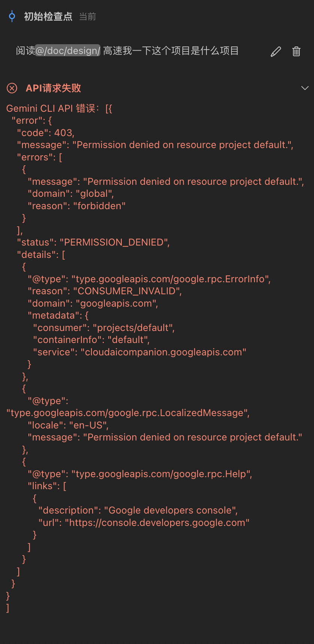
Task: Open the console.developers.google.com URL
Action: 157,523
